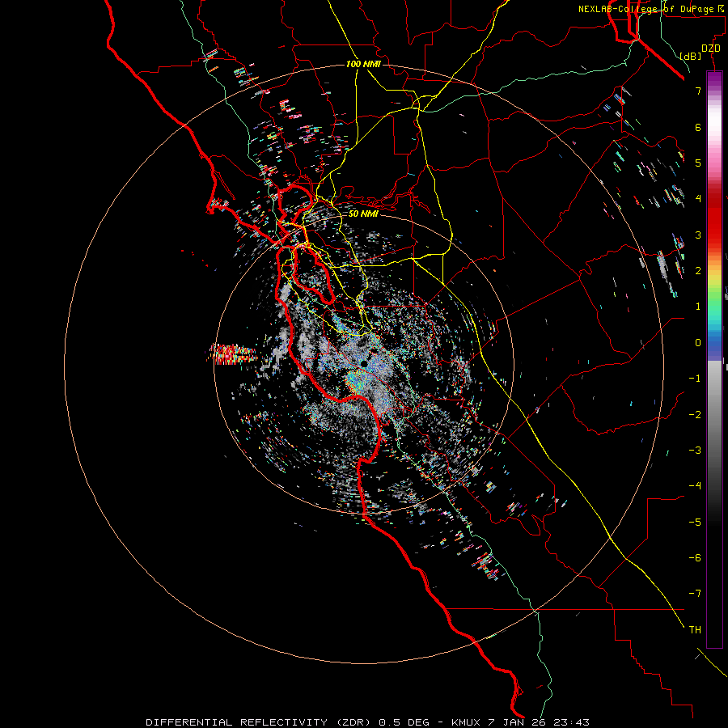The width and height of the screenshot is (728, 728).
Task: Click the -1 value on the color scale
Action: click(695, 379)
